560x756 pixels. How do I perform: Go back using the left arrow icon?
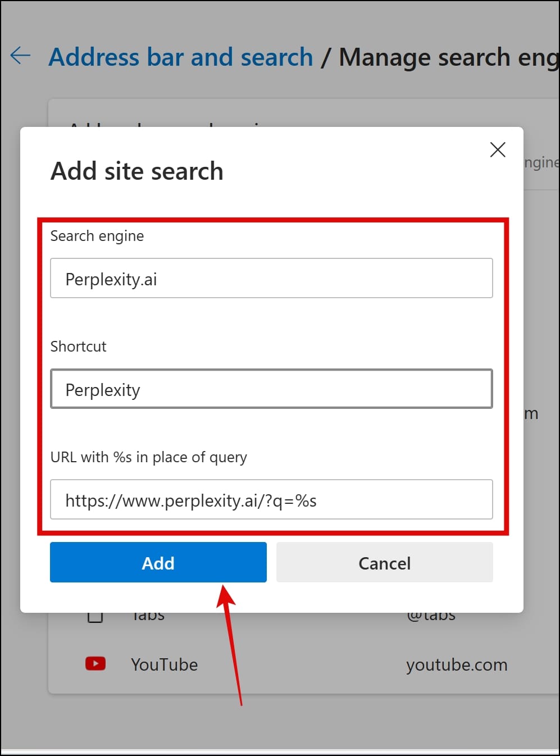(21, 56)
